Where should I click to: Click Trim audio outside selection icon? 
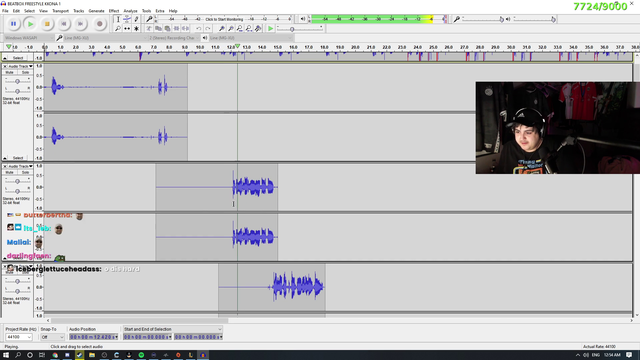pos(176,29)
